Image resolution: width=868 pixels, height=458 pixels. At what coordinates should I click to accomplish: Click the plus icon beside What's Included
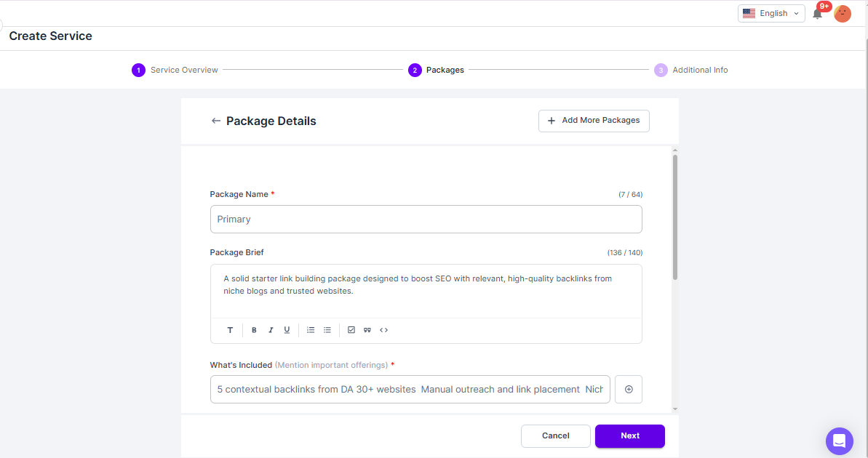[629, 389]
